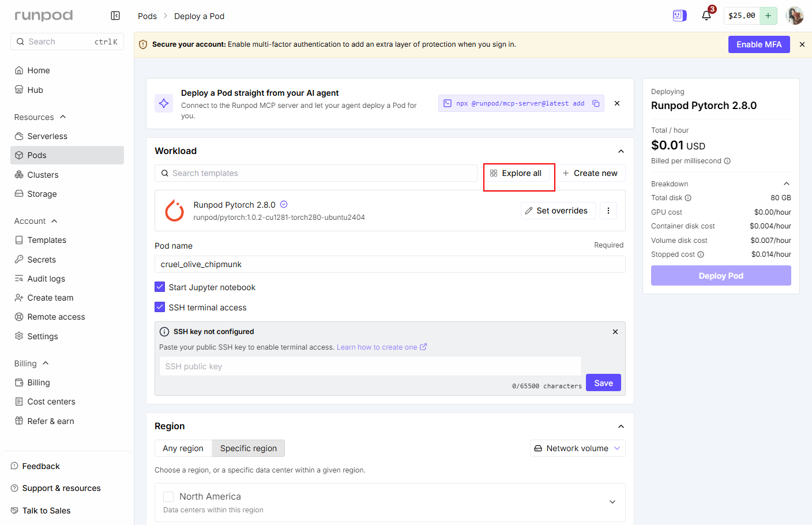Click the sparkle icon in the AI agent card

[x=164, y=103]
